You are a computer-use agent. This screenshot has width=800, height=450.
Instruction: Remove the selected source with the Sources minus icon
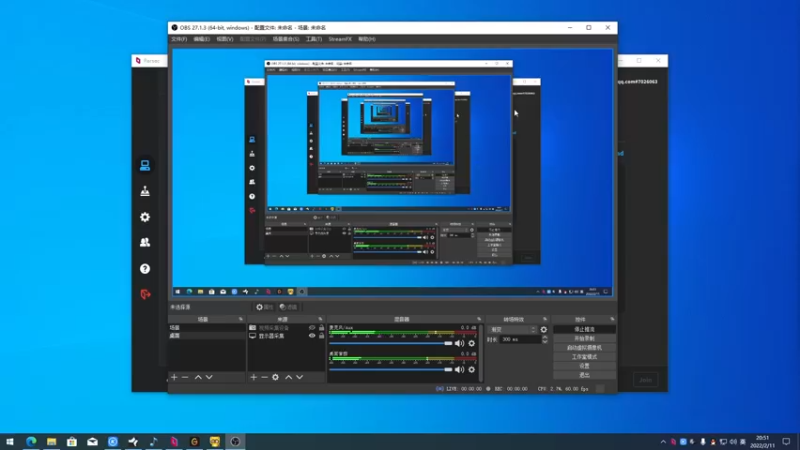click(x=264, y=377)
